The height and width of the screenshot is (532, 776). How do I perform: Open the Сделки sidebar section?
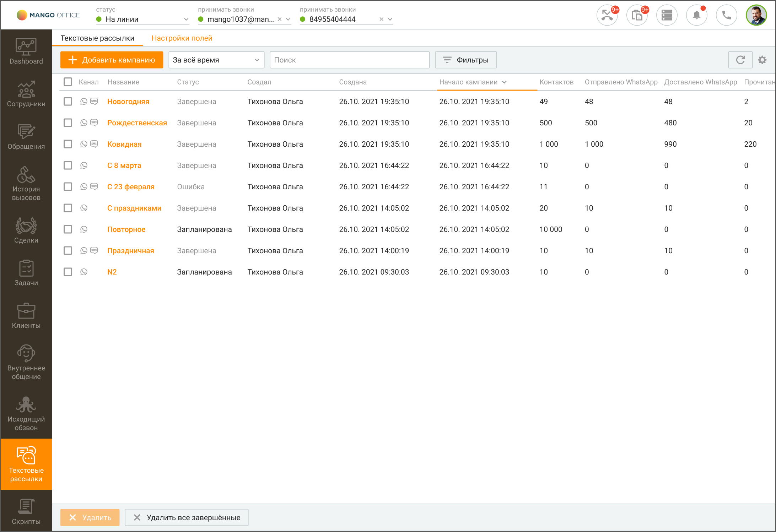(26, 230)
